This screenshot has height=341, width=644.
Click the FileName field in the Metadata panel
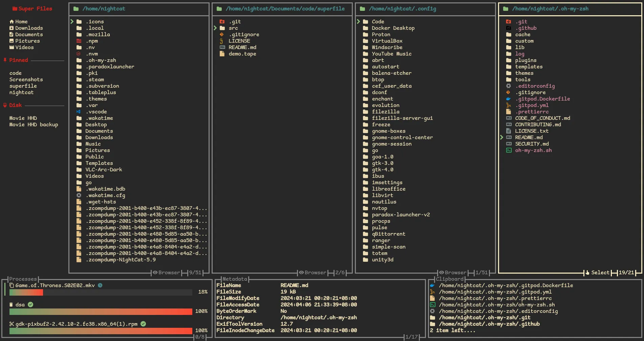229,285
